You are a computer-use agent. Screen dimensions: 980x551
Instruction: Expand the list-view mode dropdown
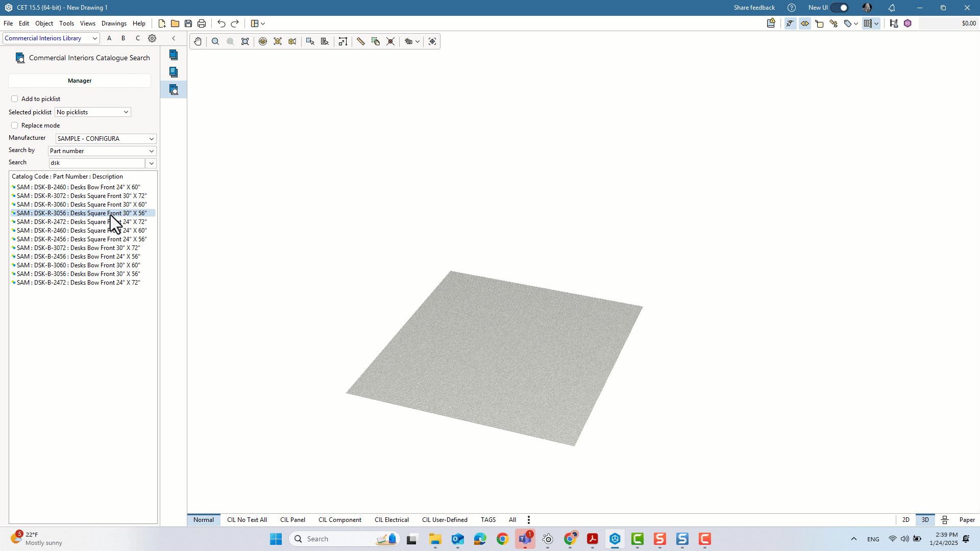point(876,23)
